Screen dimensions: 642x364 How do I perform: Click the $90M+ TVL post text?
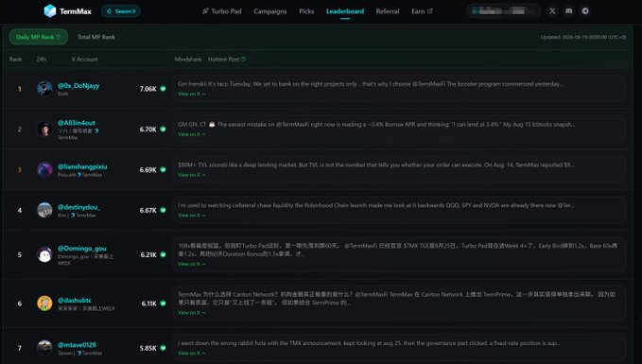tap(376, 165)
